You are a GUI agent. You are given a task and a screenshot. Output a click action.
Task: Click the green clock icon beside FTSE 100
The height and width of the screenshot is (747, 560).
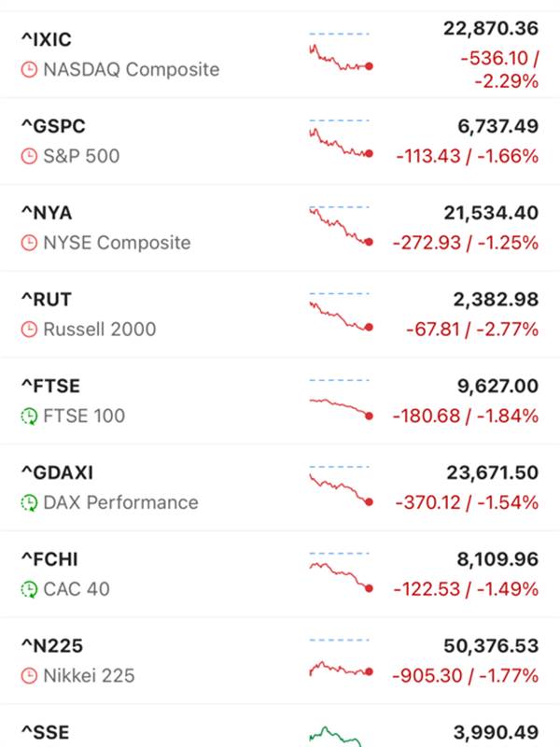pyautogui.click(x=30, y=416)
